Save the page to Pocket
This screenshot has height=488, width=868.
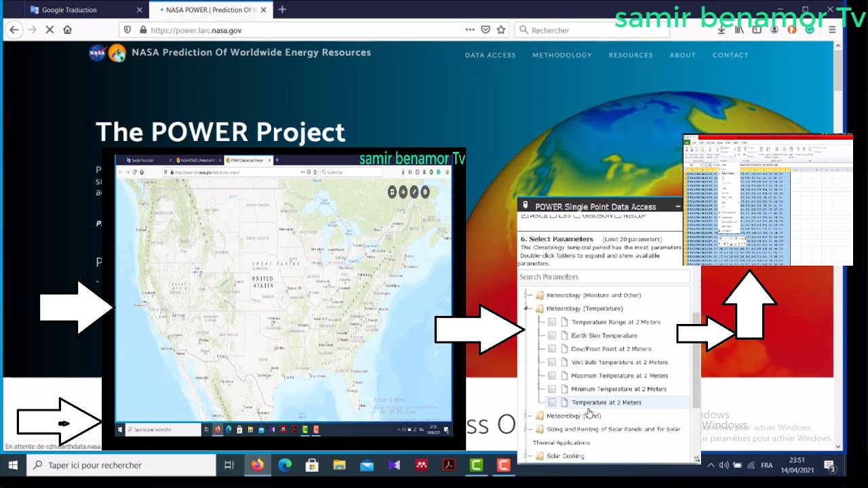tap(486, 30)
